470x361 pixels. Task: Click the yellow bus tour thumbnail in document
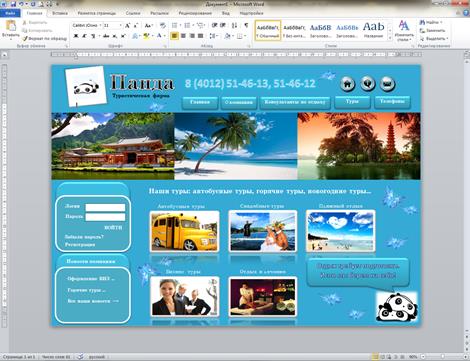point(184,231)
